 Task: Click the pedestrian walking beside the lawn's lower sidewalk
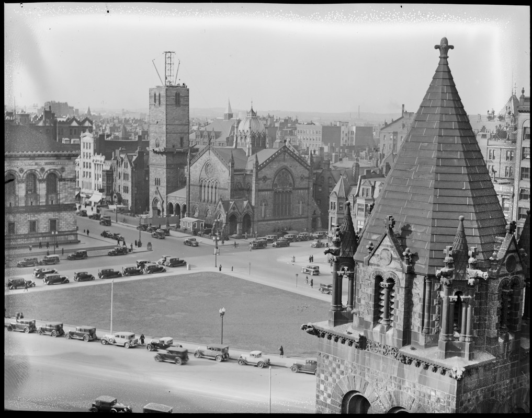pos(281,351)
